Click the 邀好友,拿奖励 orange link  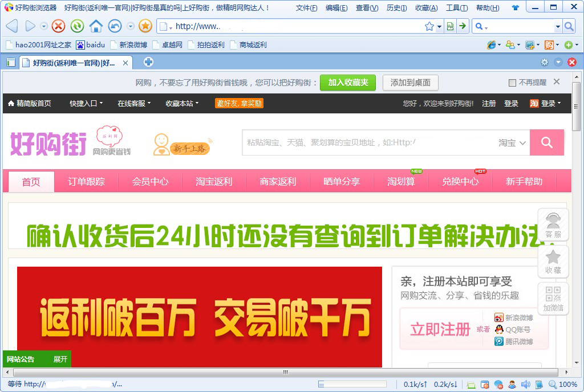tap(239, 103)
